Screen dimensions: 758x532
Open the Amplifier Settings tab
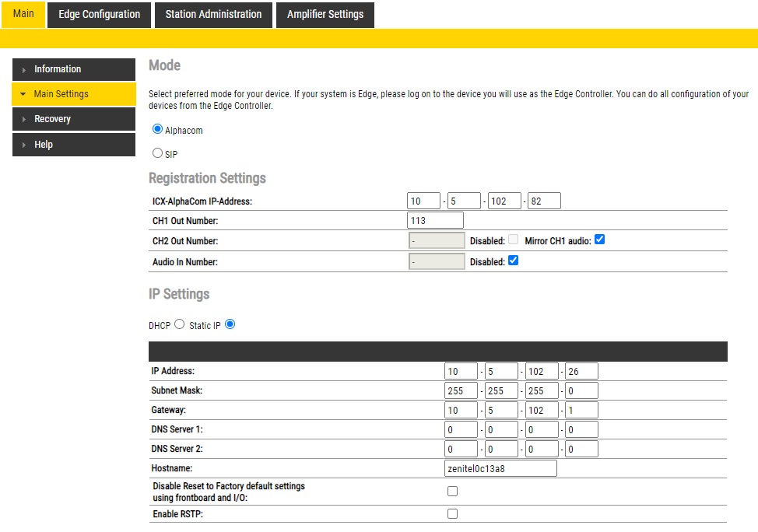[325, 14]
